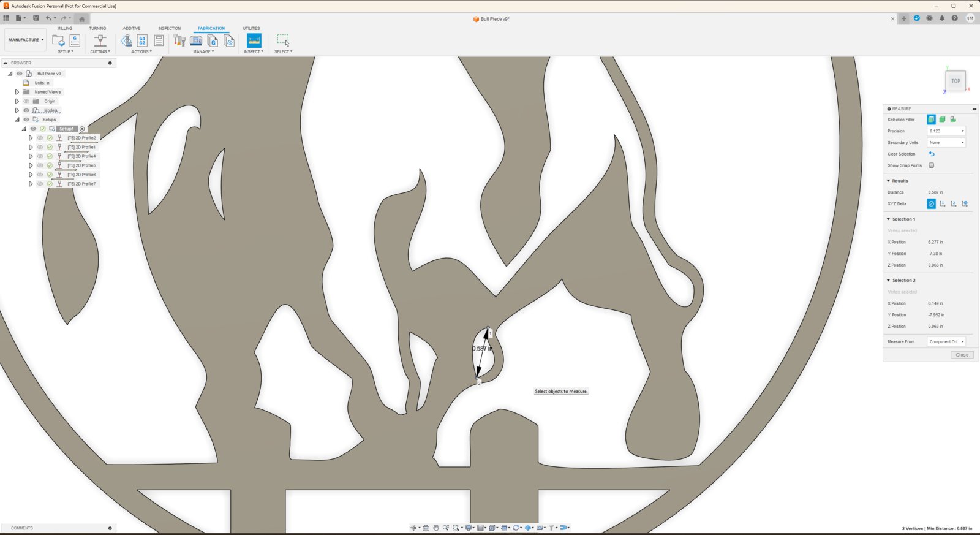980x535 pixels.
Task: Open the Tool Library icon
Action: [x=179, y=40]
